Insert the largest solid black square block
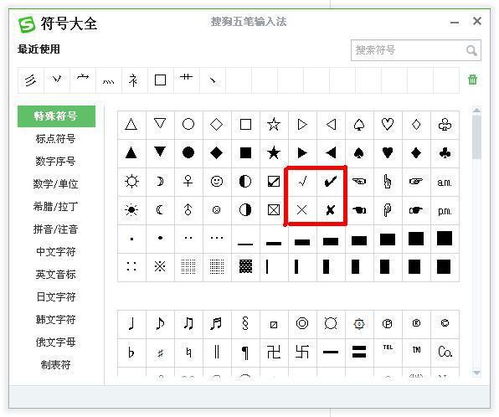The width and height of the screenshot is (499, 417). pos(445,238)
